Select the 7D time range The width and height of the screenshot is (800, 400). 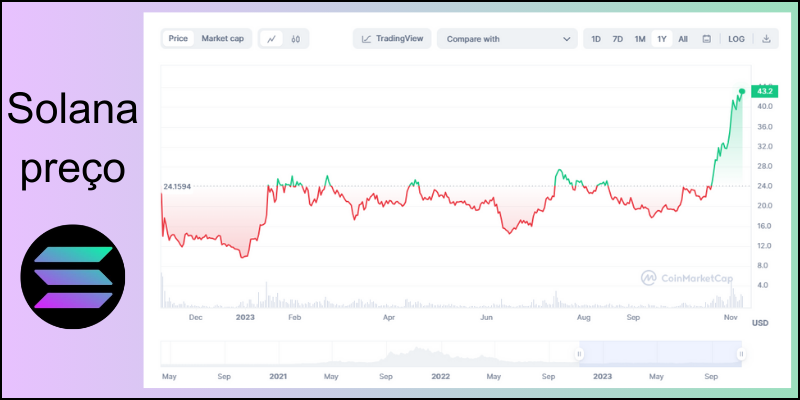click(x=617, y=39)
